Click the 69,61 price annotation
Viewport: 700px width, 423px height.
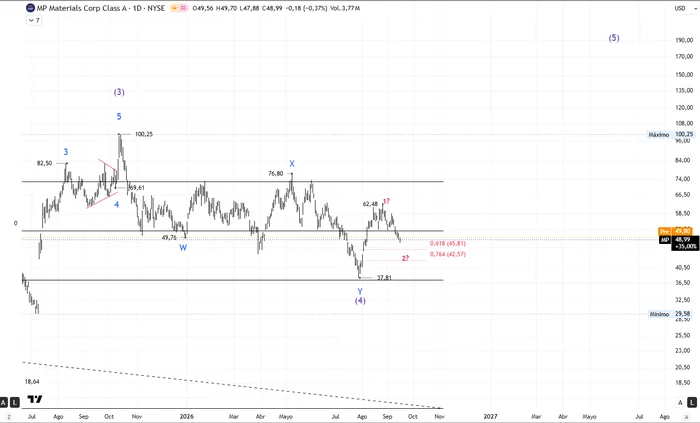[137, 188]
